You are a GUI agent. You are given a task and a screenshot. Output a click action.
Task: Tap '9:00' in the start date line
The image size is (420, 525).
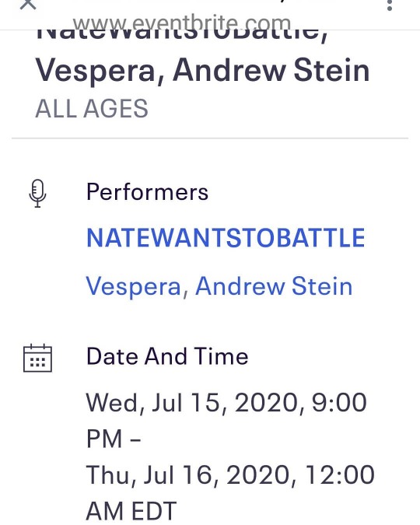tap(339, 402)
